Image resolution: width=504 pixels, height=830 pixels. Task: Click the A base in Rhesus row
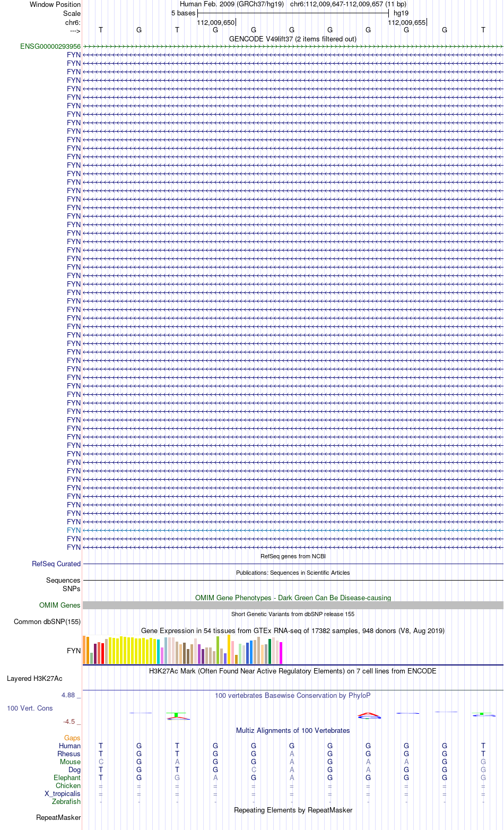click(x=292, y=754)
